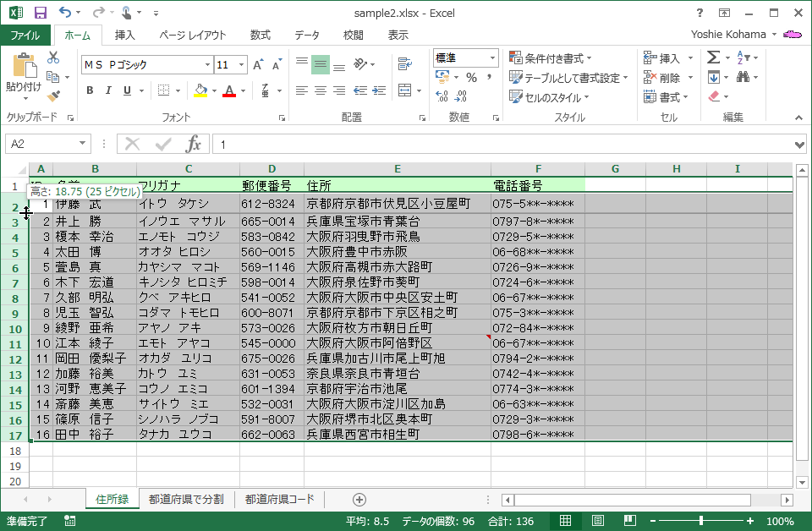
Task: Click the Redo arrow icon
Action: 98,13
